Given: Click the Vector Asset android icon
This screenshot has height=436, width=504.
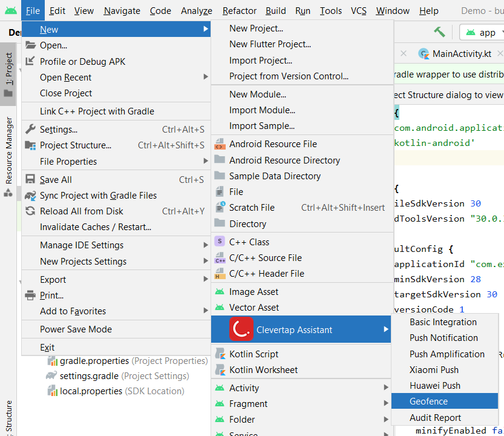Looking at the screenshot, I should [220, 307].
